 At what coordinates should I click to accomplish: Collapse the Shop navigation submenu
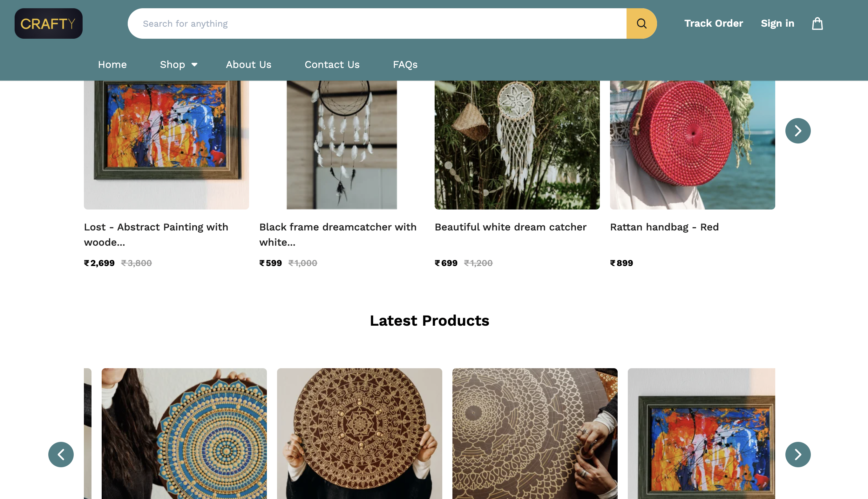178,64
